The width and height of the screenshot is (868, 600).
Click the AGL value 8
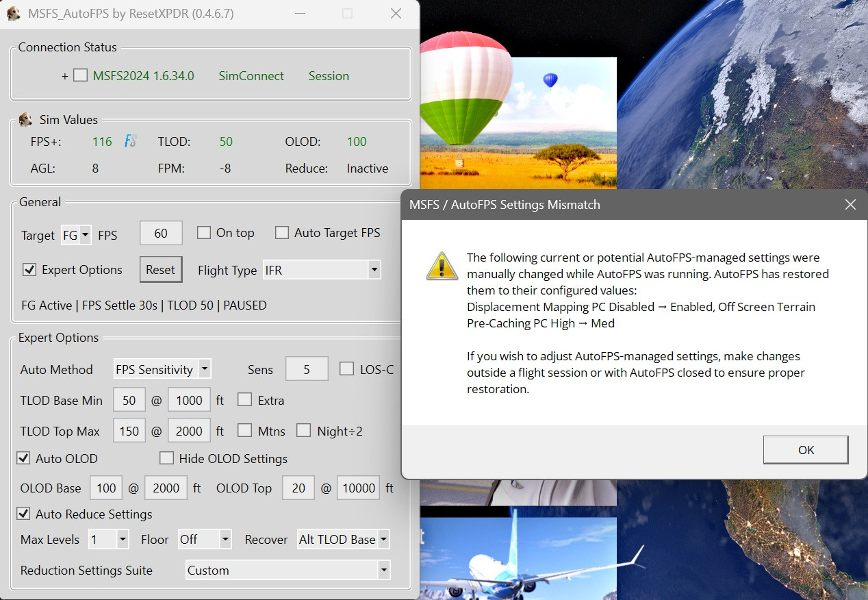click(95, 168)
